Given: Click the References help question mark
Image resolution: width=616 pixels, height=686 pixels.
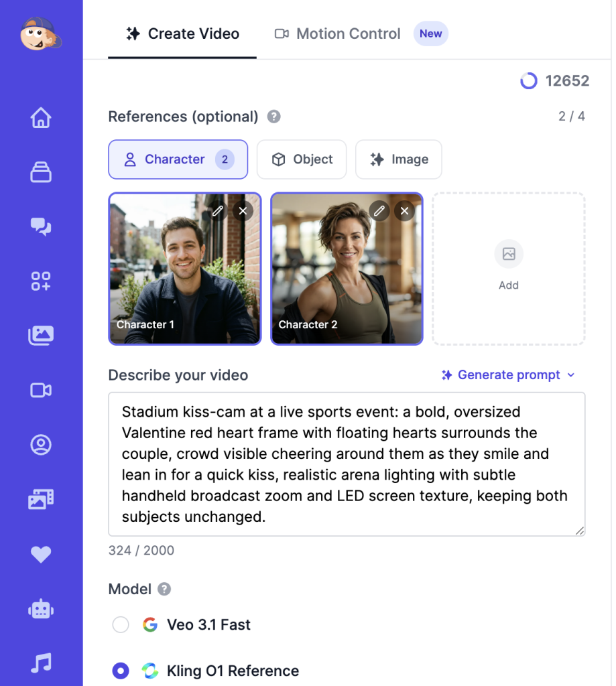Looking at the screenshot, I should coord(273,117).
